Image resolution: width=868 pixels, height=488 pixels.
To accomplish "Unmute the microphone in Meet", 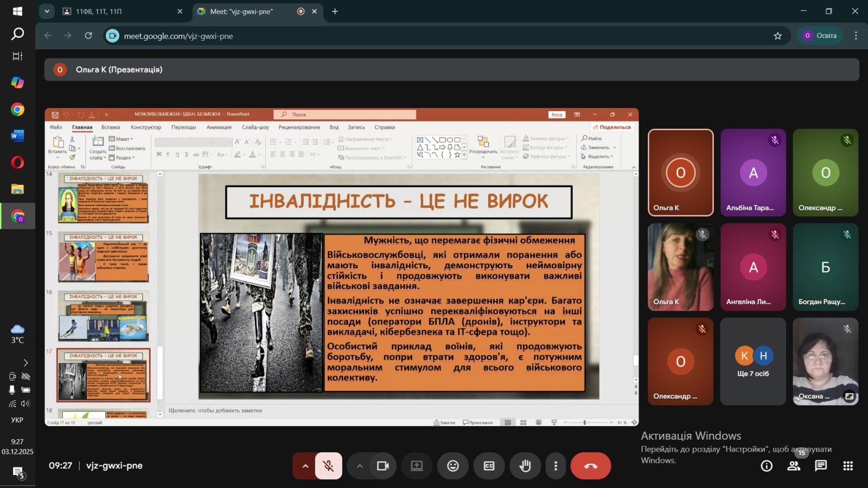I will [x=328, y=466].
